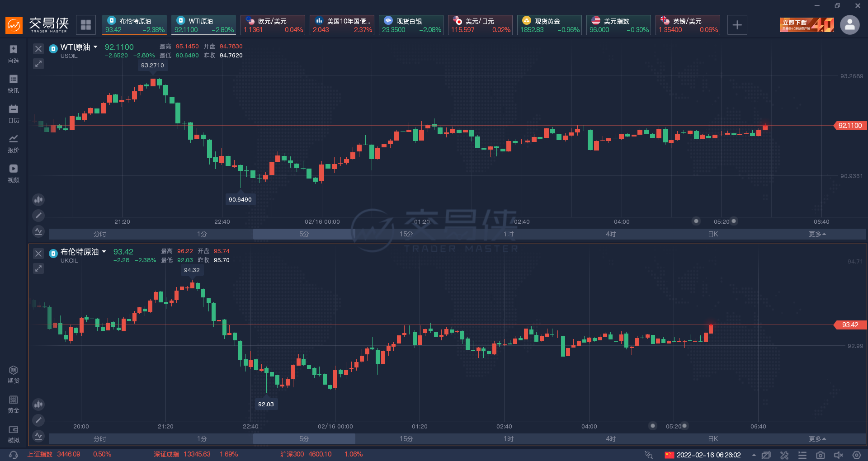
Task: Expand 更多 timeframes on the WTI chart
Action: coord(817,234)
